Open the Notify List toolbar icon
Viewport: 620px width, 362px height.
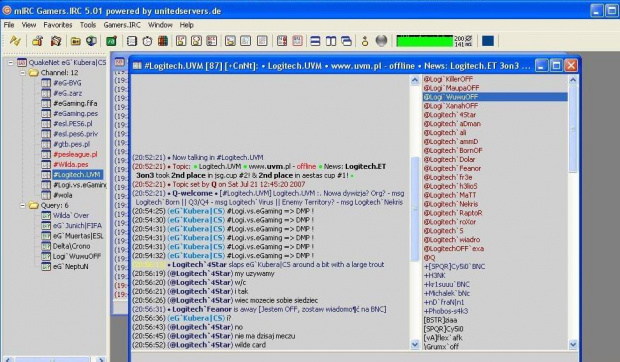click(262, 41)
